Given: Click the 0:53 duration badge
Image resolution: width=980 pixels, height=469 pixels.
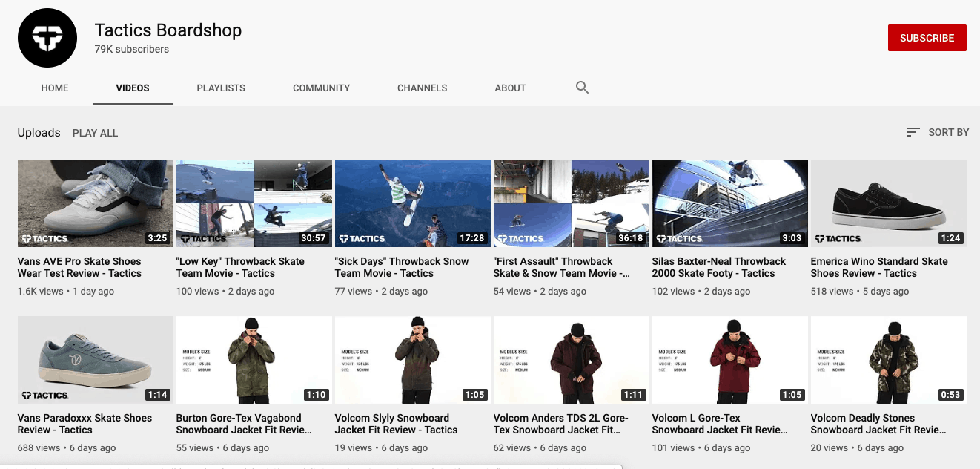Looking at the screenshot, I should pyautogui.click(x=950, y=395).
